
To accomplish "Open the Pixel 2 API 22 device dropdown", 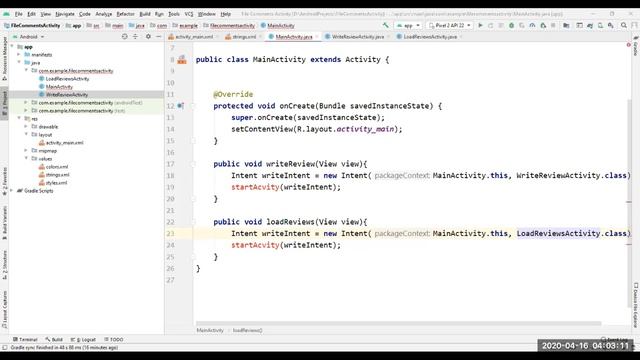I will click(x=449, y=25).
